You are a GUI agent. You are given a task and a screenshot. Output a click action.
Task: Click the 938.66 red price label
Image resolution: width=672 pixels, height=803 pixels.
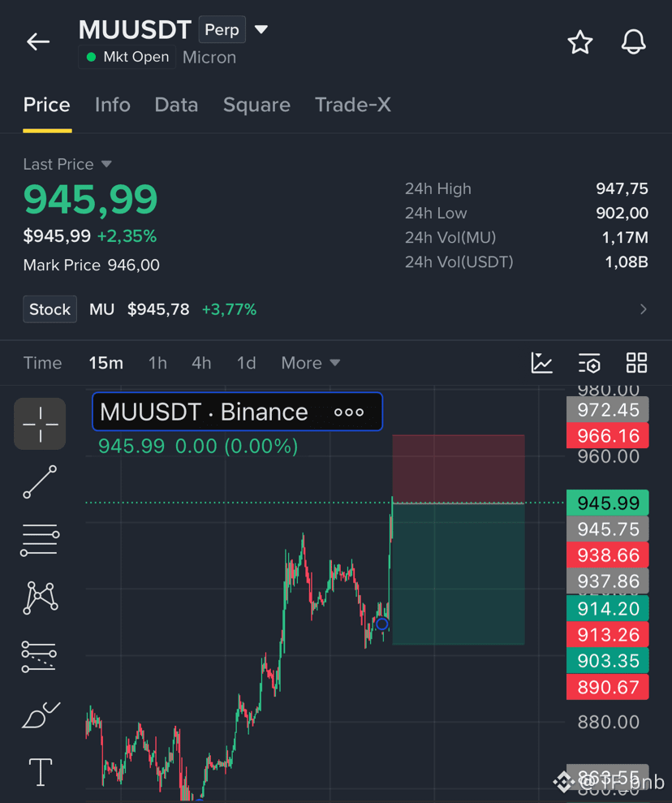[x=608, y=555]
